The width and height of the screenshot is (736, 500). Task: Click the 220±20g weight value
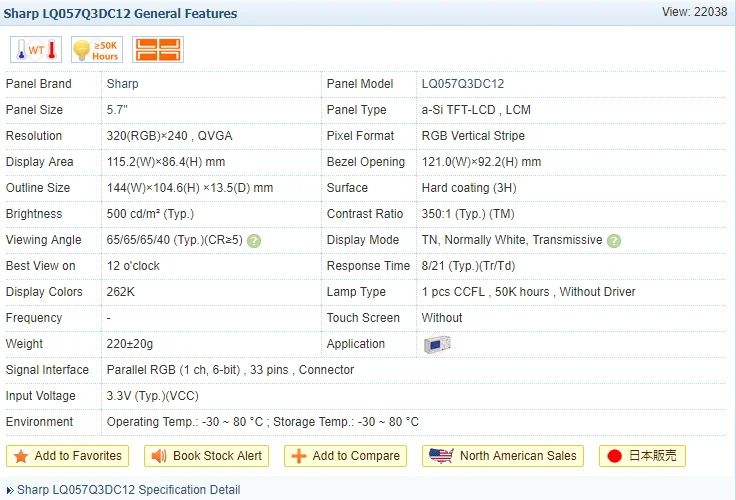(x=130, y=344)
